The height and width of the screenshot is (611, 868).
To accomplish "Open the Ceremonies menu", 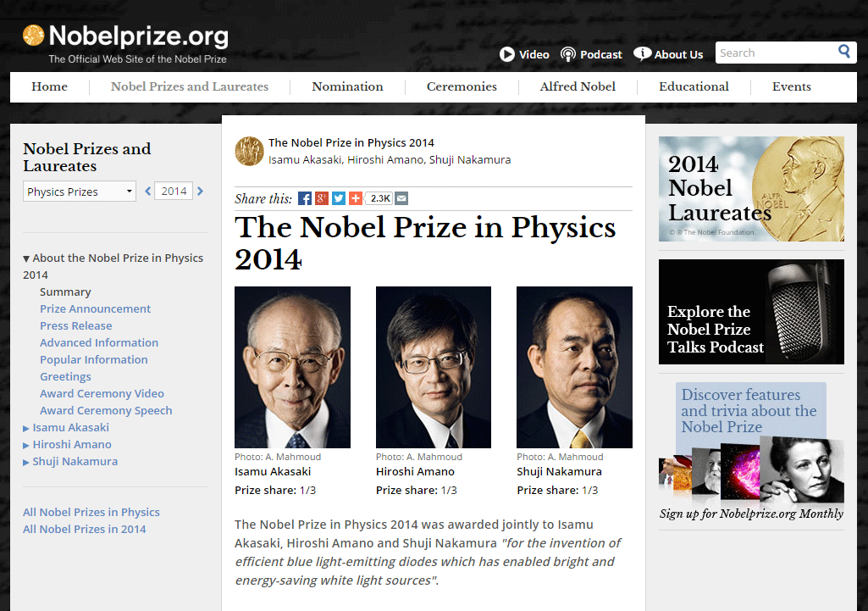I will click(462, 87).
